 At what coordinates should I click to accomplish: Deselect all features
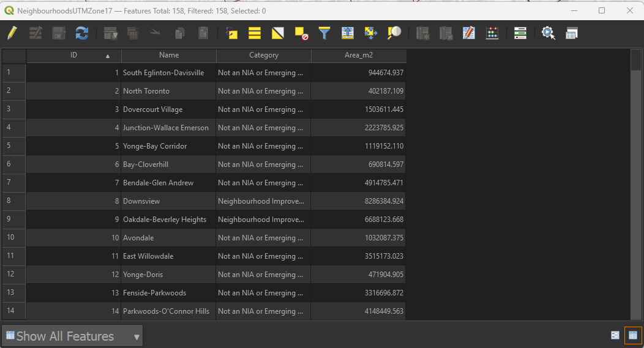(301, 33)
